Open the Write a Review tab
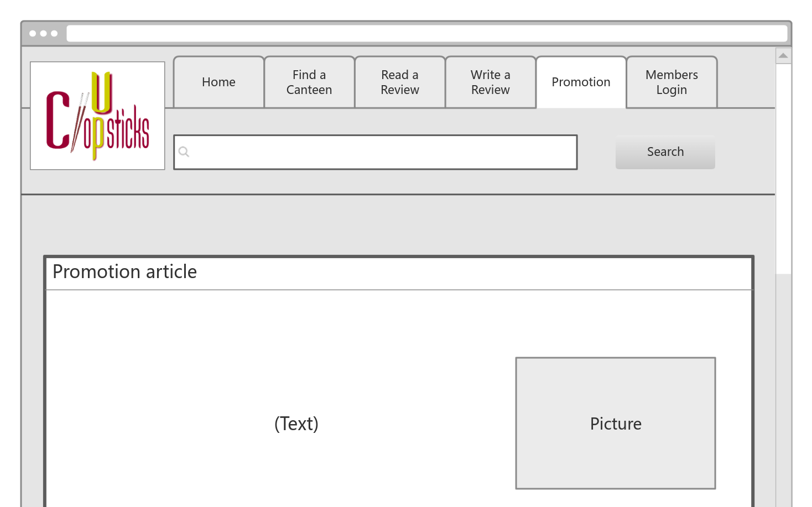This screenshot has width=812, height=507. point(491,82)
